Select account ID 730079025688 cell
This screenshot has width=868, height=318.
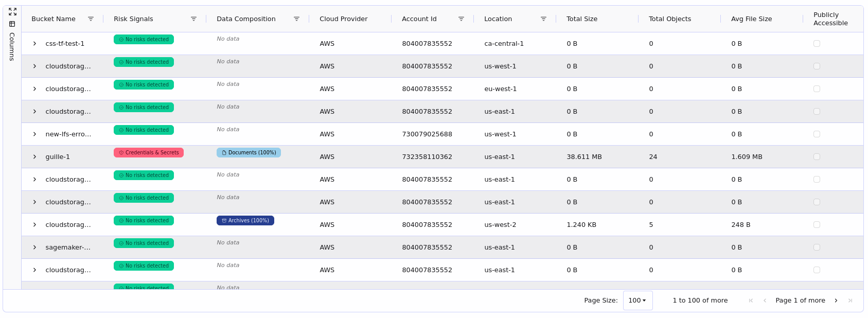(x=427, y=134)
